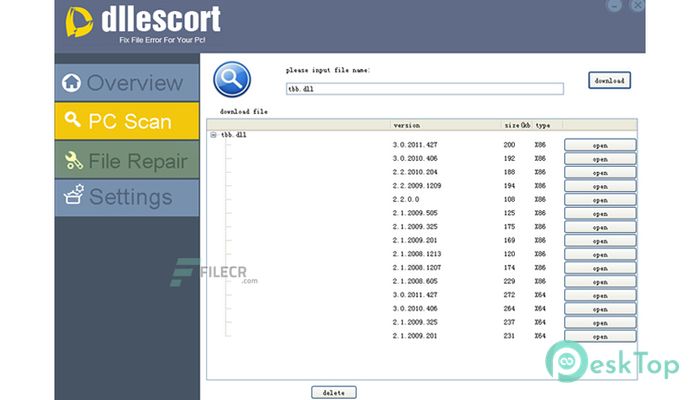This screenshot has height=400, width=700.
Task: Select version text 2.1.2009.505
Action: coord(415,213)
